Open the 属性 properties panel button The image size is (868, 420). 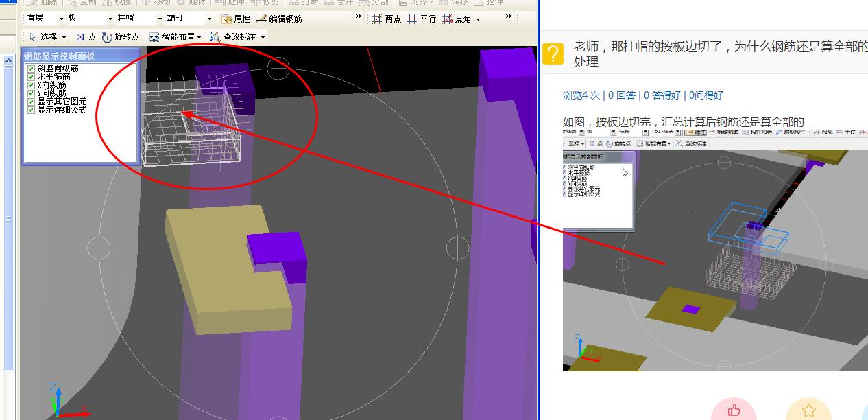[237, 19]
